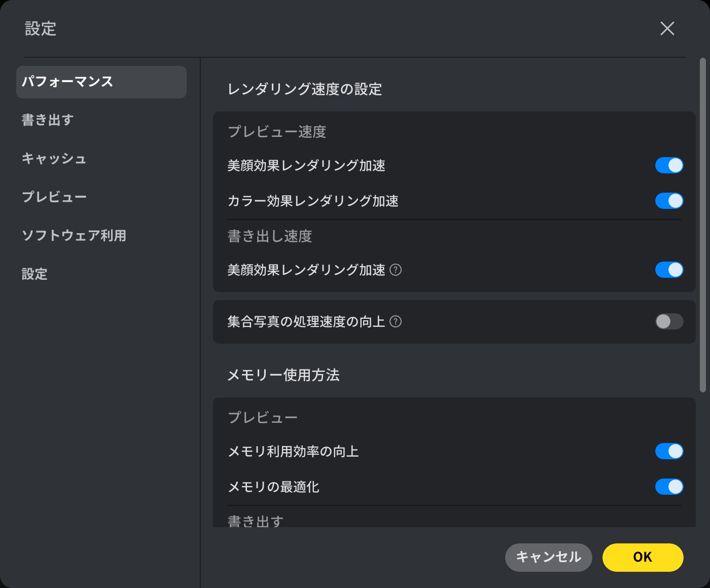Click the カラー効果レンダリング加速 label
This screenshot has height=588, width=710.
click(x=313, y=201)
